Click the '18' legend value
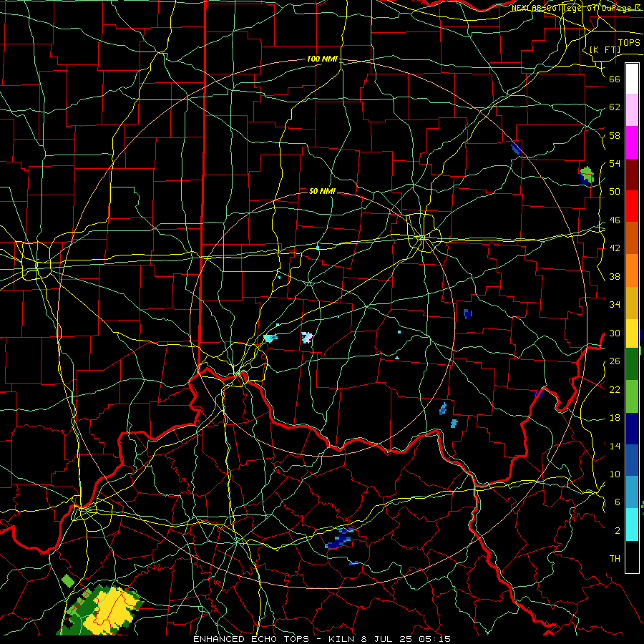This screenshot has width=644, height=644. click(615, 418)
